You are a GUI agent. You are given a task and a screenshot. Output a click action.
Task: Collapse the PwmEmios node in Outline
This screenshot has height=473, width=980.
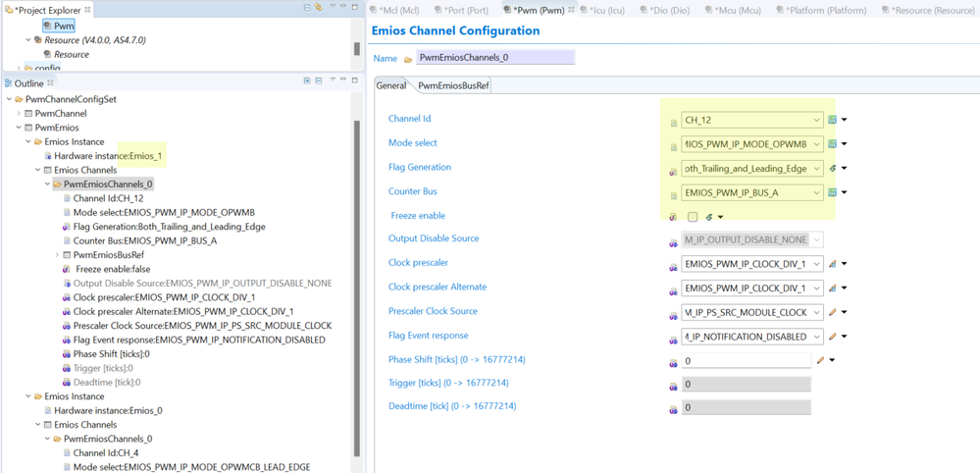(18, 128)
